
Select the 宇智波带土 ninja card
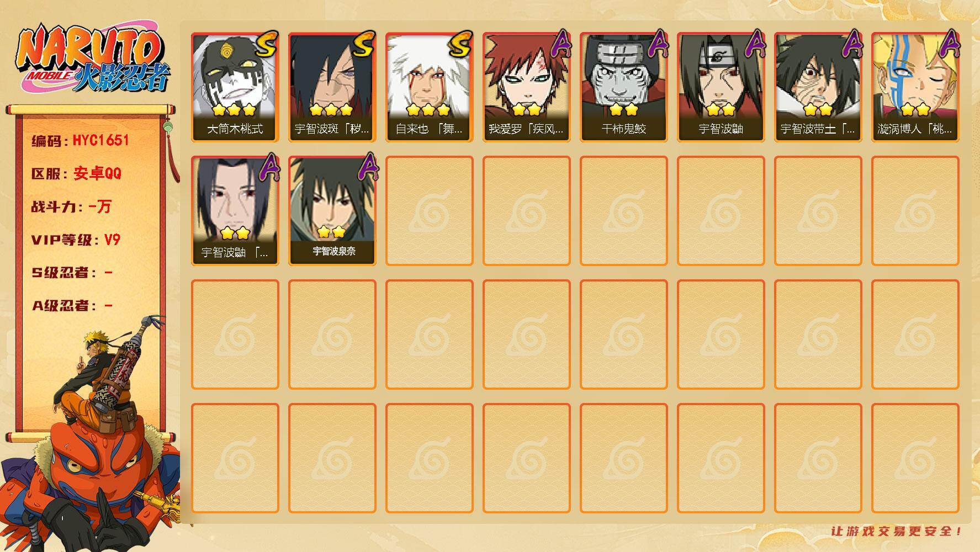click(x=818, y=87)
